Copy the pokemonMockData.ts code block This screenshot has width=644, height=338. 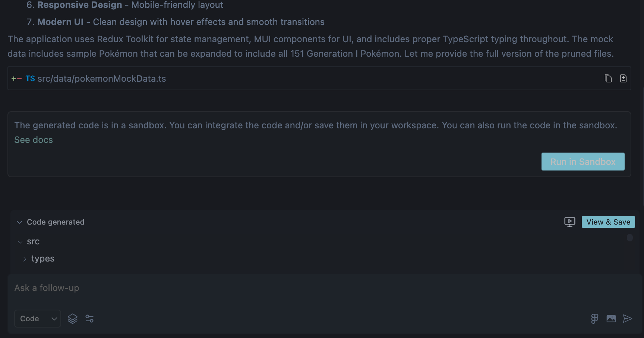[608, 78]
